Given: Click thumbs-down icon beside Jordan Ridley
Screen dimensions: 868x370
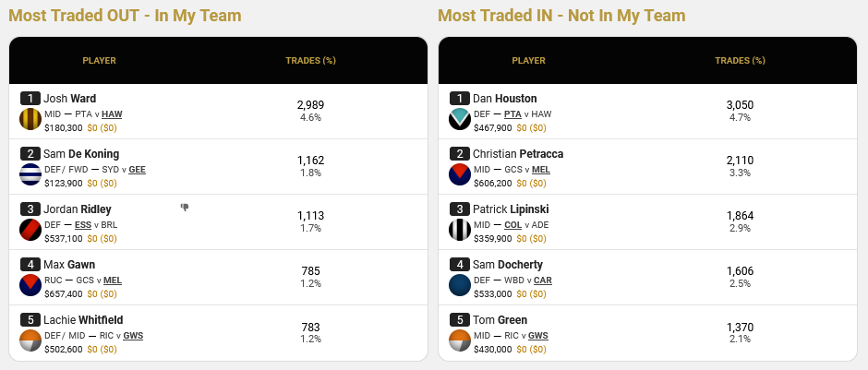Looking at the screenshot, I should (185, 208).
